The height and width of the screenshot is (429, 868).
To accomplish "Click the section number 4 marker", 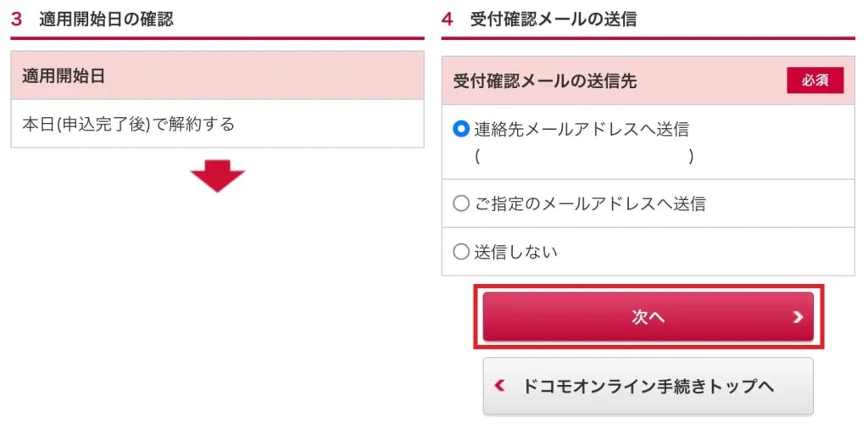I will (x=447, y=19).
